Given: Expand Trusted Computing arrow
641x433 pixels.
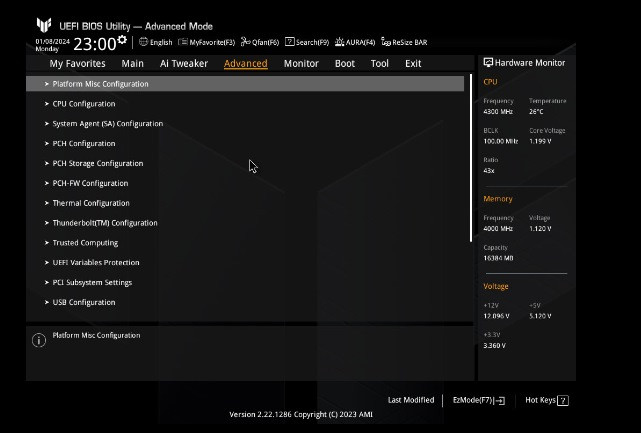Looking at the screenshot, I should (47, 242).
